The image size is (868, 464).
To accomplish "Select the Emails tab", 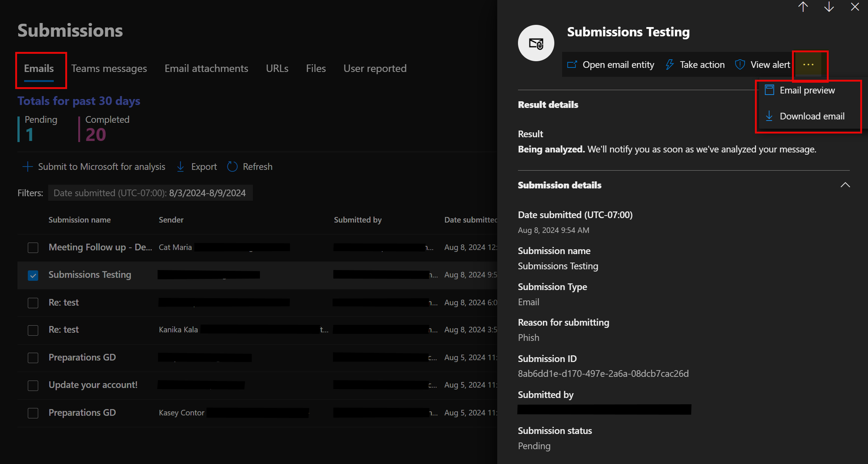I will tap(39, 68).
